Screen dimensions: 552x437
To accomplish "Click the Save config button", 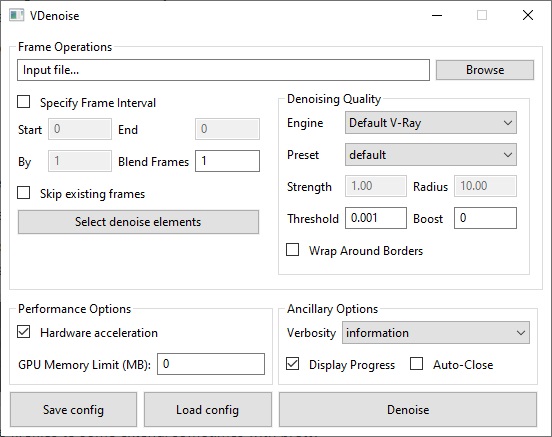I will tap(73, 410).
